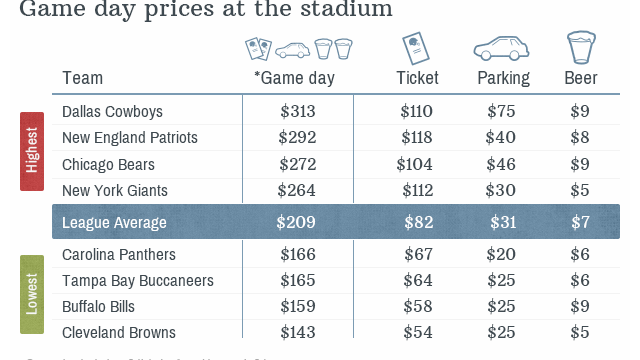
Task: Click the beer cup icon above Beer
Action: (581, 47)
